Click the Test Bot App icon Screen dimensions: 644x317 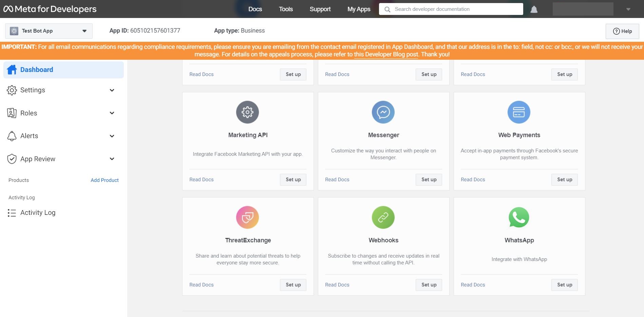point(14,31)
